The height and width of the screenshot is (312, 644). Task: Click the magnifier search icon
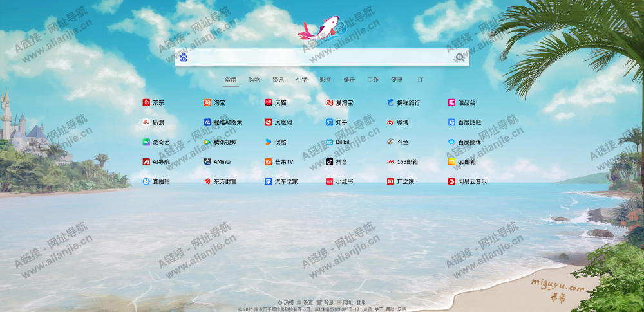(x=460, y=58)
